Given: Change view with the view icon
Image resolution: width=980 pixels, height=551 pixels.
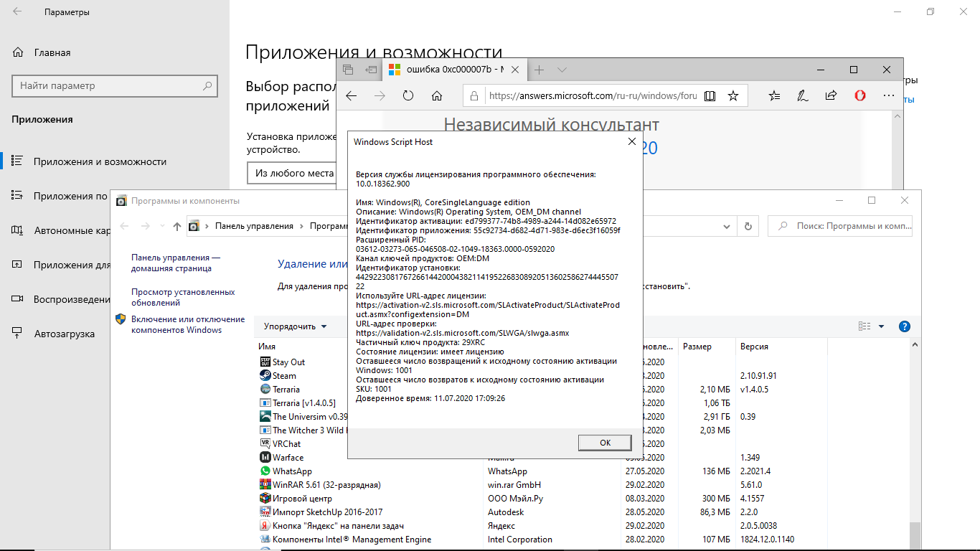Looking at the screenshot, I should click(x=864, y=326).
